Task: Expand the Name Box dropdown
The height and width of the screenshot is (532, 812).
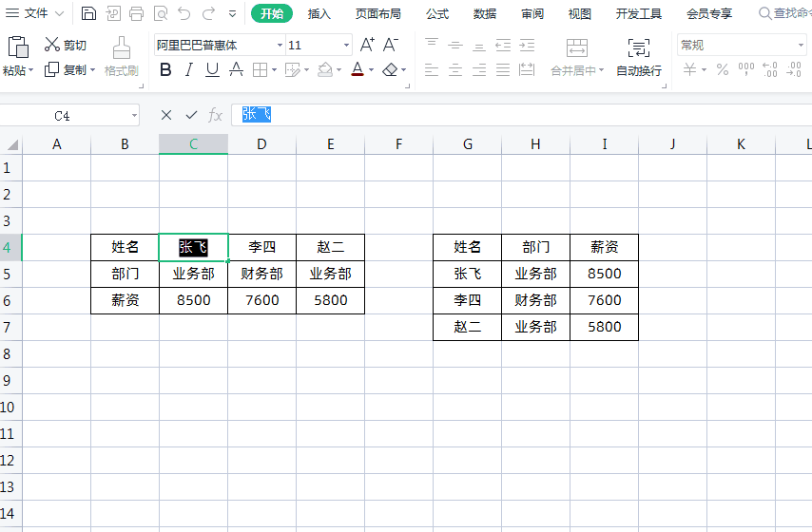Action: (x=134, y=115)
